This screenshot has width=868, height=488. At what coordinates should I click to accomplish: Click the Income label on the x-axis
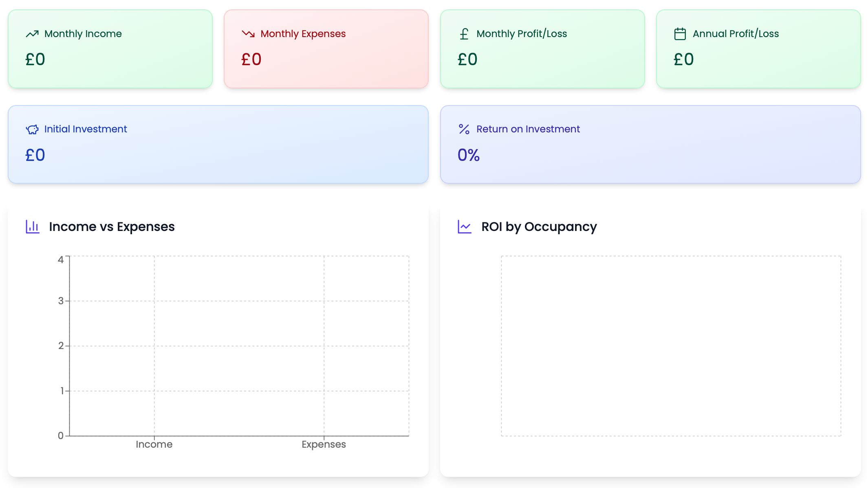pos(154,444)
